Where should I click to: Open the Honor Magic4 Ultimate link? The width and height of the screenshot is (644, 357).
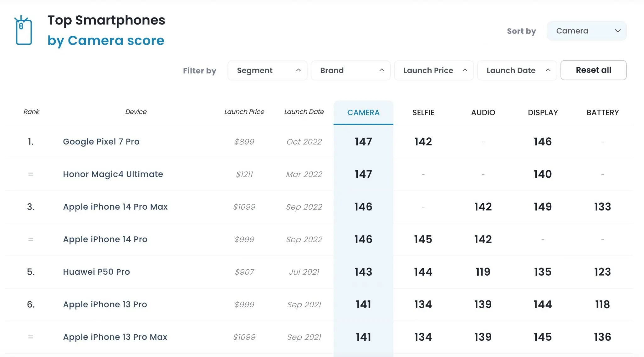pos(113,174)
